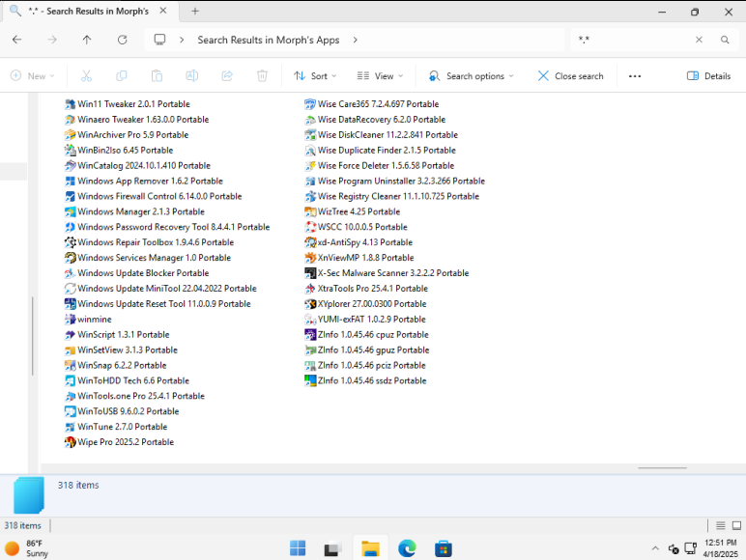Click Close search button
746x560 pixels.
point(570,76)
